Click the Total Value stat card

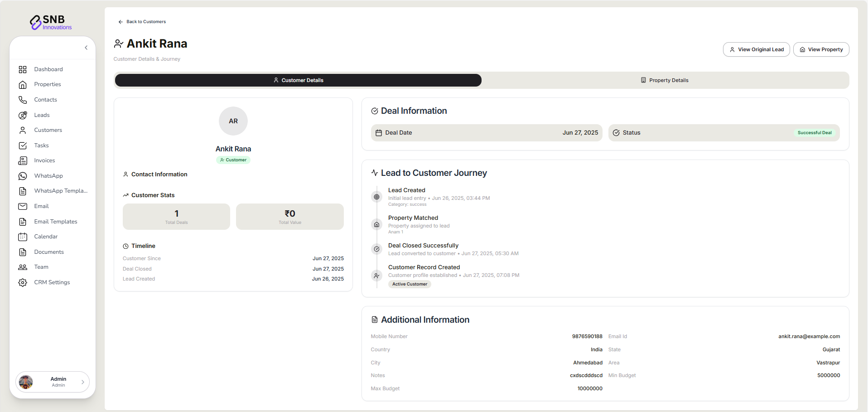pos(290,217)
